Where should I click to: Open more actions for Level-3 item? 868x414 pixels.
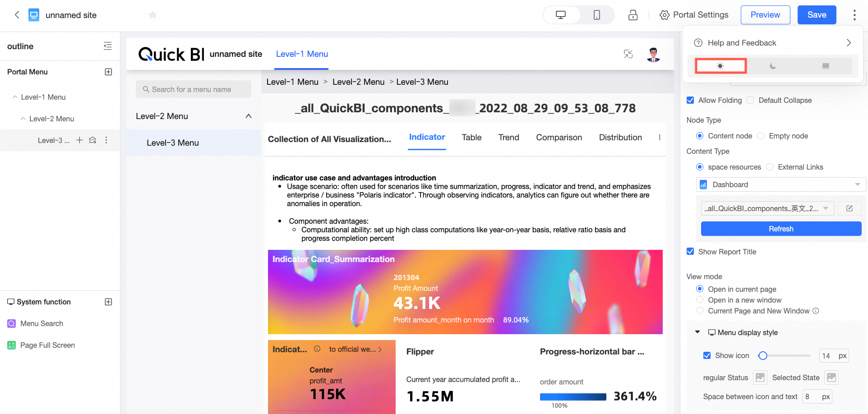106,140
